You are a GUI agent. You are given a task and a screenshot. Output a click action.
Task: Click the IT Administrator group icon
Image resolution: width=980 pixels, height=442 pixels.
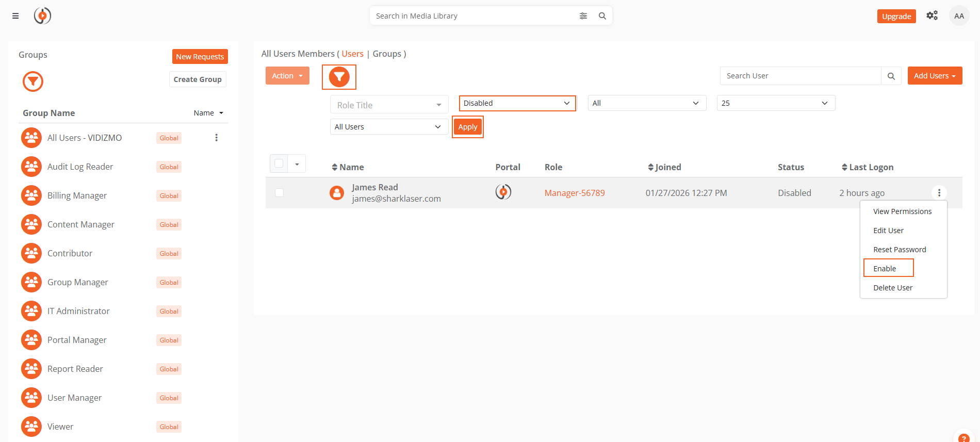pyautogui.click(x=31, y=311)
